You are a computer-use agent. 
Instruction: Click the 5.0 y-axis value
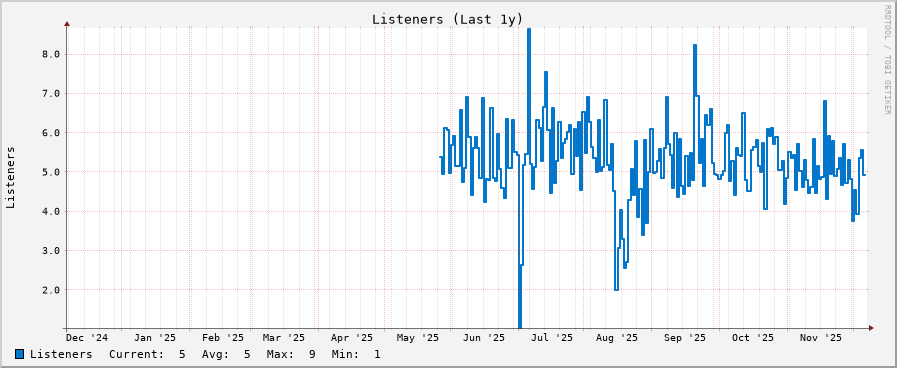point(50,172)
